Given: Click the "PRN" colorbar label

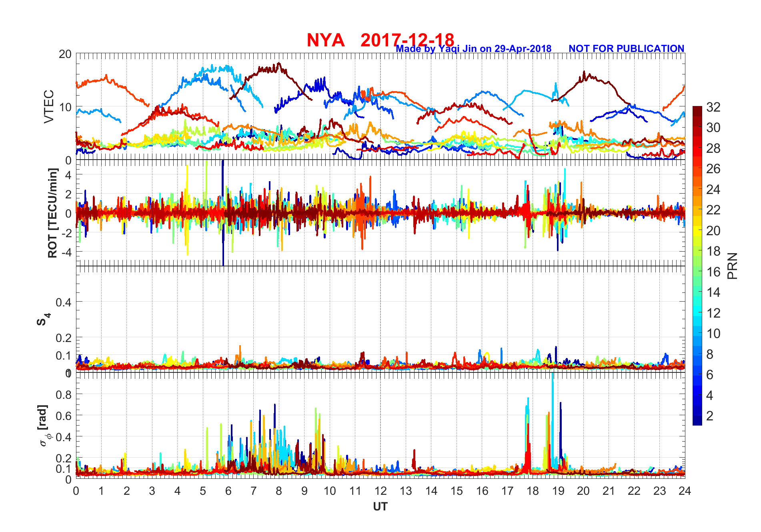Looking at the screenshot, I should 733,266.
